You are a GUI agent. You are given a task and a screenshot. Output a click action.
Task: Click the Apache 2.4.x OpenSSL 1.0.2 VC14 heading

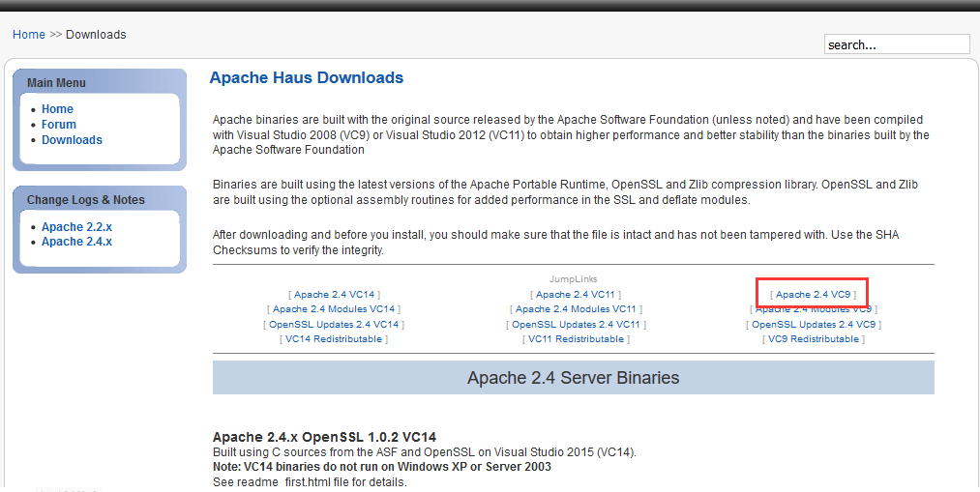[x=324, y=437]
